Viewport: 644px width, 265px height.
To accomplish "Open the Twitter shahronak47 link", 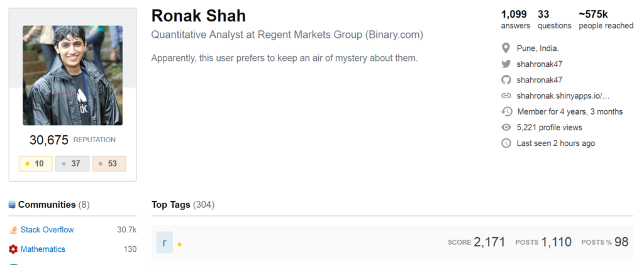I will [x=539, y=64].
